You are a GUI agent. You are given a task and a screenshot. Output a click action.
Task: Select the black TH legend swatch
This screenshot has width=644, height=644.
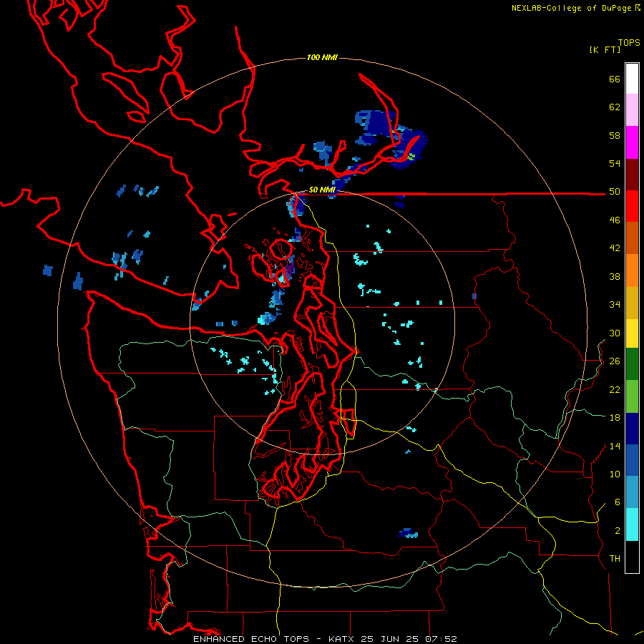pyautogui.click(x=632, y=557)
